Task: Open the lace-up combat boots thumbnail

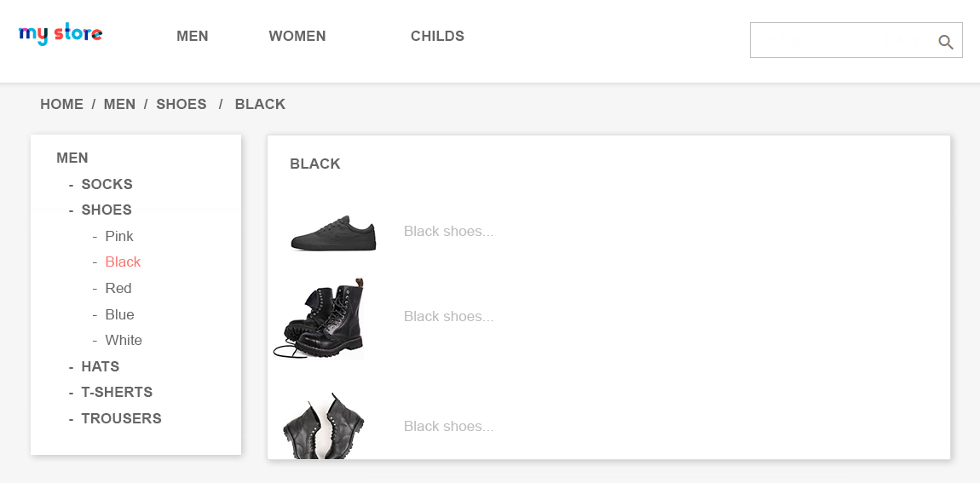Action: (x=321, y=318)
